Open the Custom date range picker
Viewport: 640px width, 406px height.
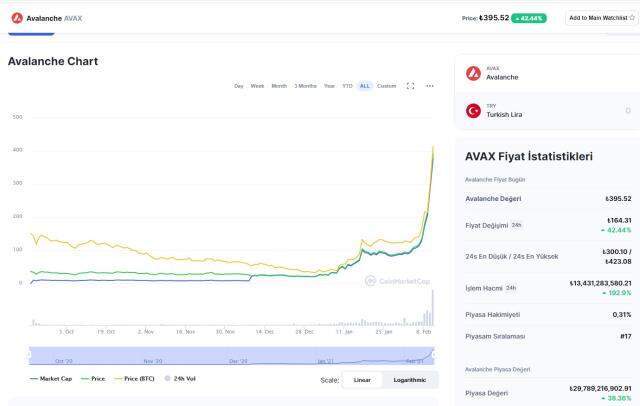coord(387,86)
